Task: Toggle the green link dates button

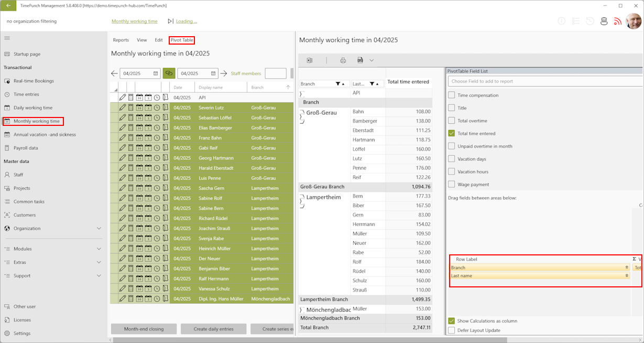Action: coord(169,73)
